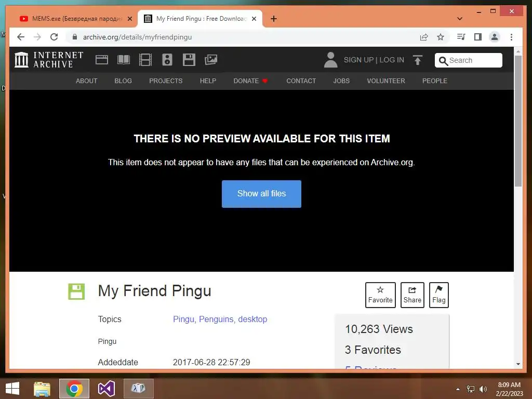Screen dimensions: 532x399
Task: Close the MEMS.exe YouTube tab
Action: [x=129, y=19]
